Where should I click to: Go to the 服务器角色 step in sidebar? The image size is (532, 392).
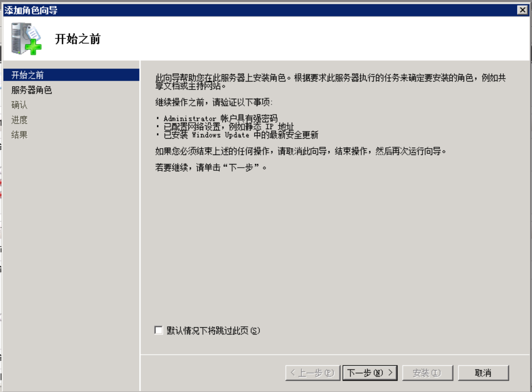(x=32, y=90)
